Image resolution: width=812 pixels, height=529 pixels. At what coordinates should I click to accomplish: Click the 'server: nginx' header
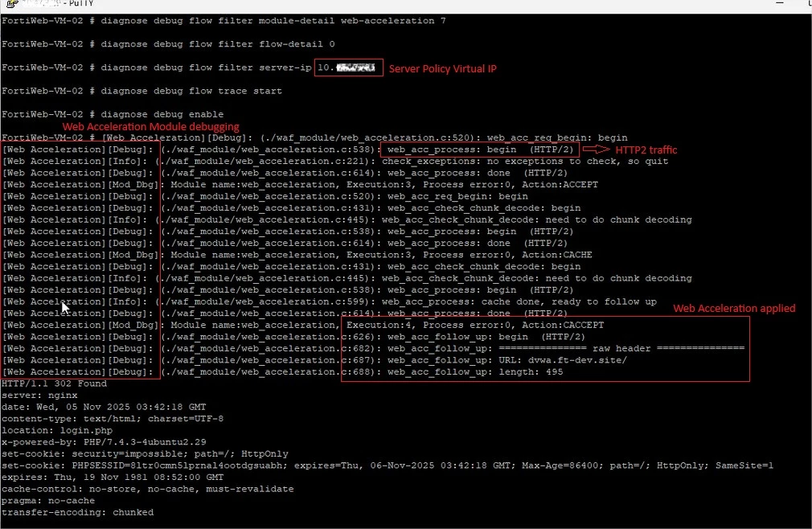pyautogui.click(x=39, y=395)
